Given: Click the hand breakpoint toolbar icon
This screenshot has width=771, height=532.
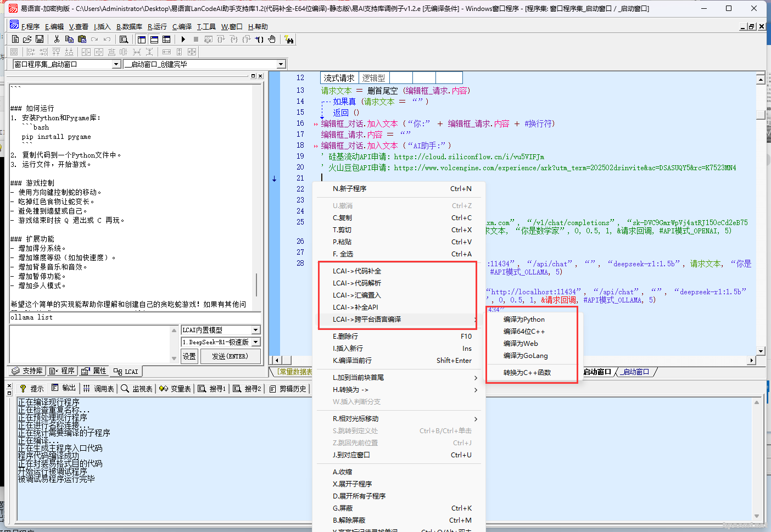Looking at the screenshot, I should click(272, 40).
